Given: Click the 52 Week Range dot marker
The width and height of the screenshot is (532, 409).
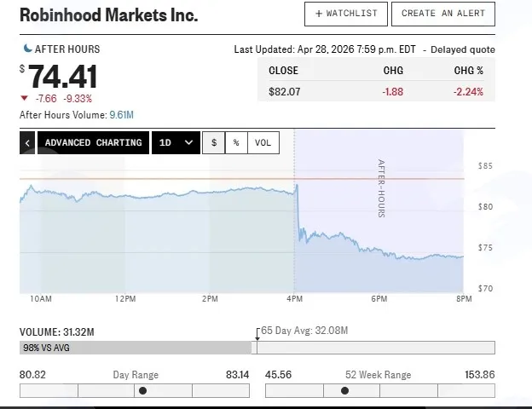Looking at the screenshot, I should [344, 391].
